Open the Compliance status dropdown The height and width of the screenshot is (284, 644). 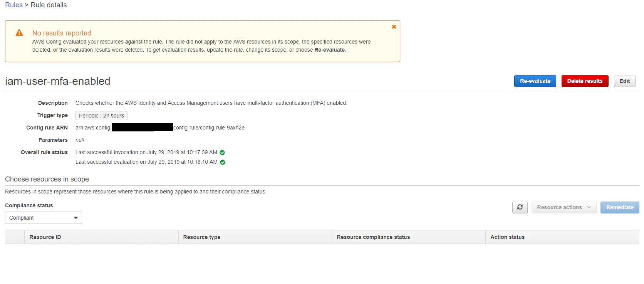(x=44, y=218)
